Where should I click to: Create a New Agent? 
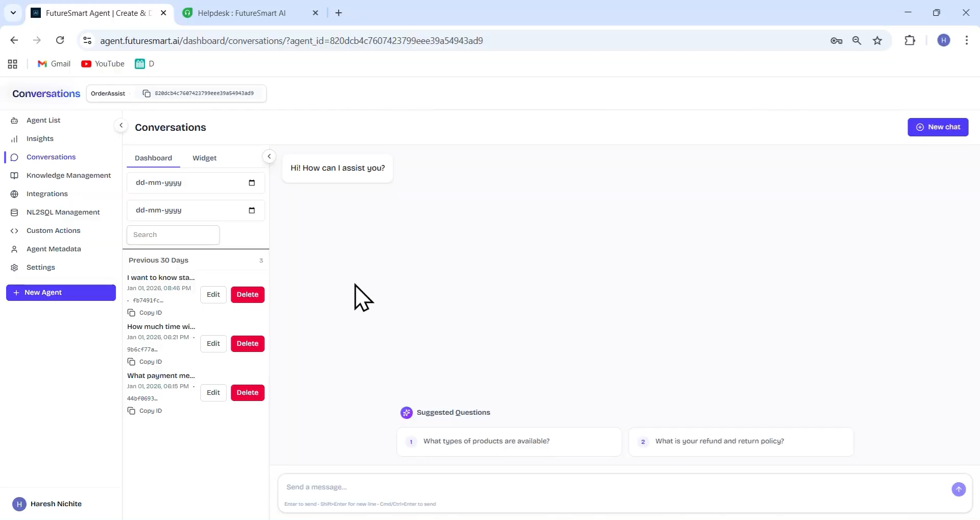61,293
